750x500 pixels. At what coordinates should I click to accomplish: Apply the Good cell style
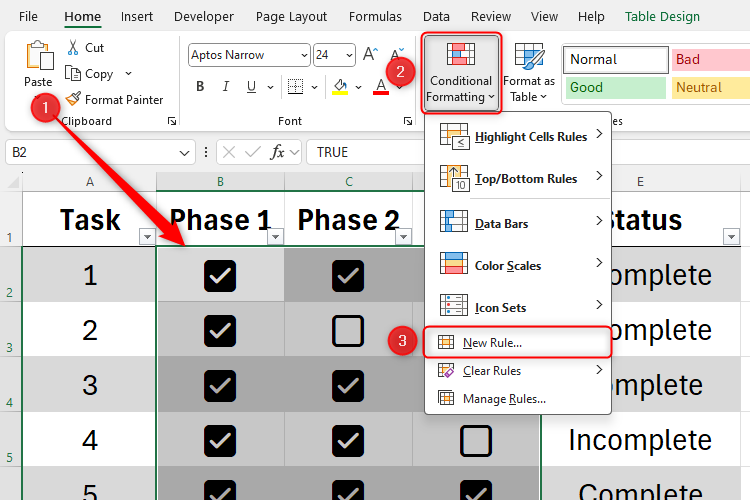(616, 88)
